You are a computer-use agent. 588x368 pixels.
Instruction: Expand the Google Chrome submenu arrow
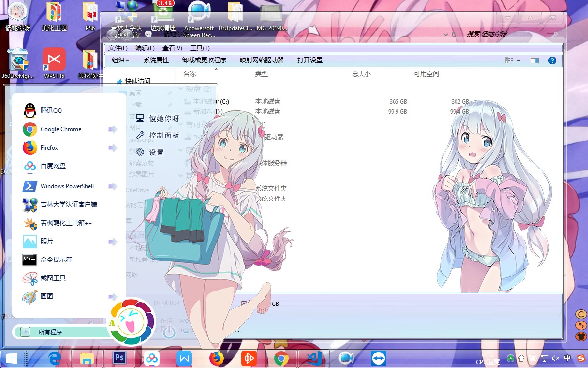113,129
